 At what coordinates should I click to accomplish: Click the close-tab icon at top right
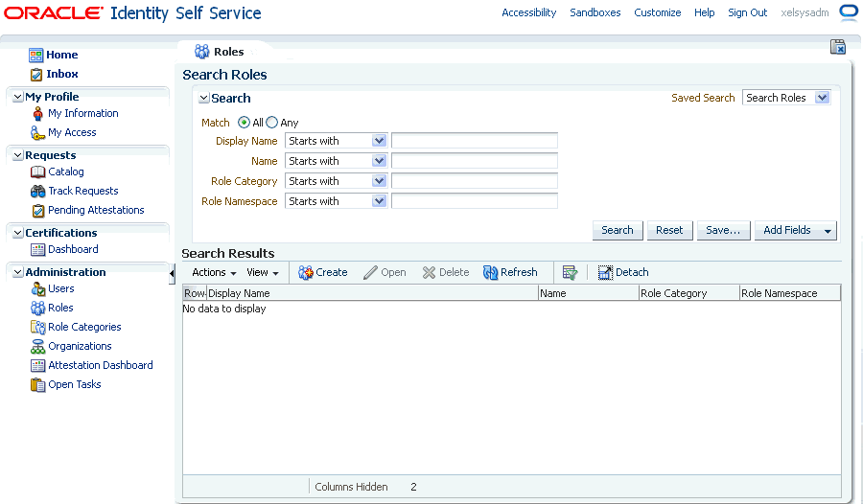pyautogui.click(x=838, y=47)
